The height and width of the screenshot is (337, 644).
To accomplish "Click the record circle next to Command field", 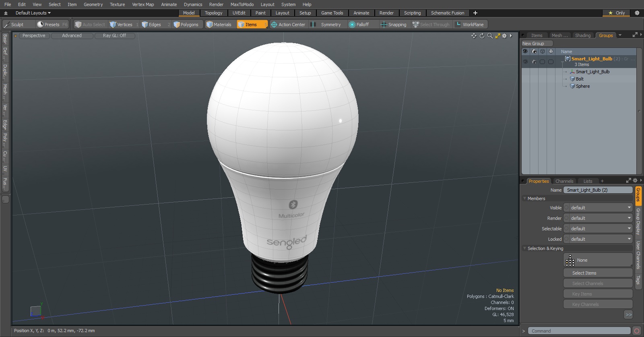I will tap(637, 331).
